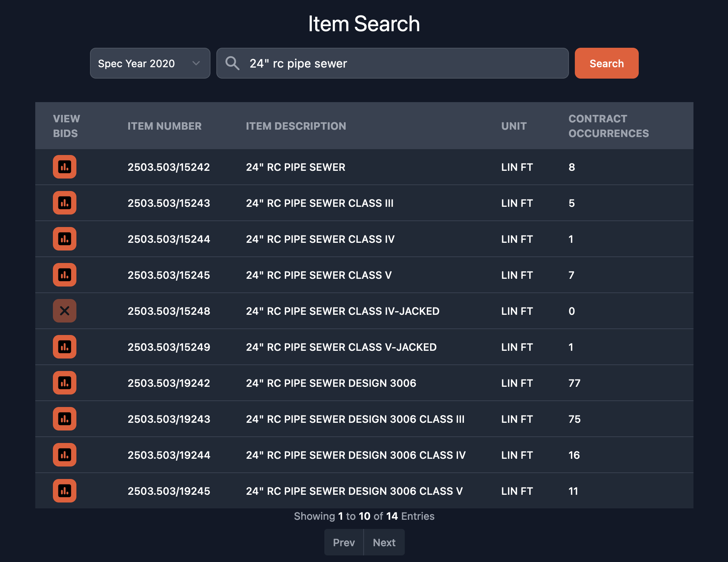
Task: Go to the Next page of entries
Action: [384, 542]
